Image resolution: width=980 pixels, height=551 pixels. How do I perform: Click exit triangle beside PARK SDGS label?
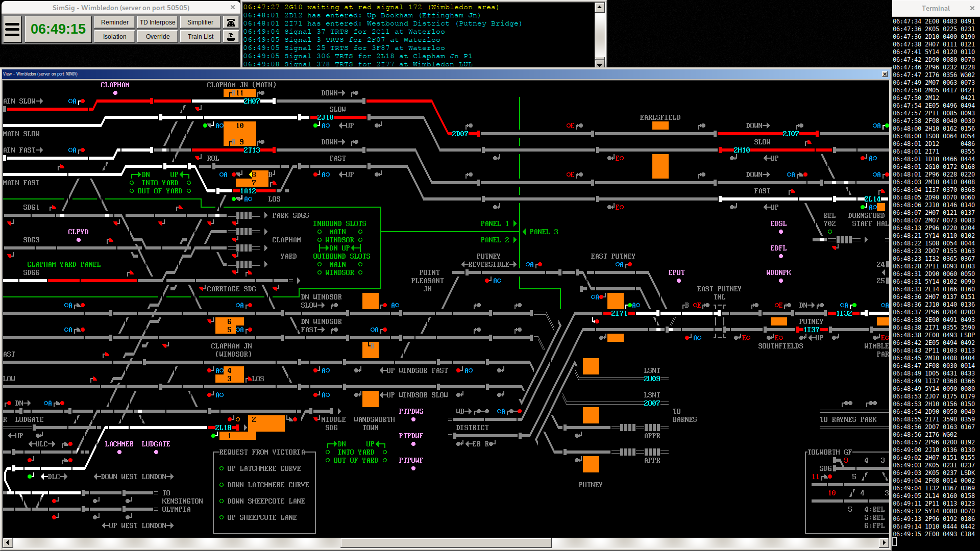pos(266,215)
